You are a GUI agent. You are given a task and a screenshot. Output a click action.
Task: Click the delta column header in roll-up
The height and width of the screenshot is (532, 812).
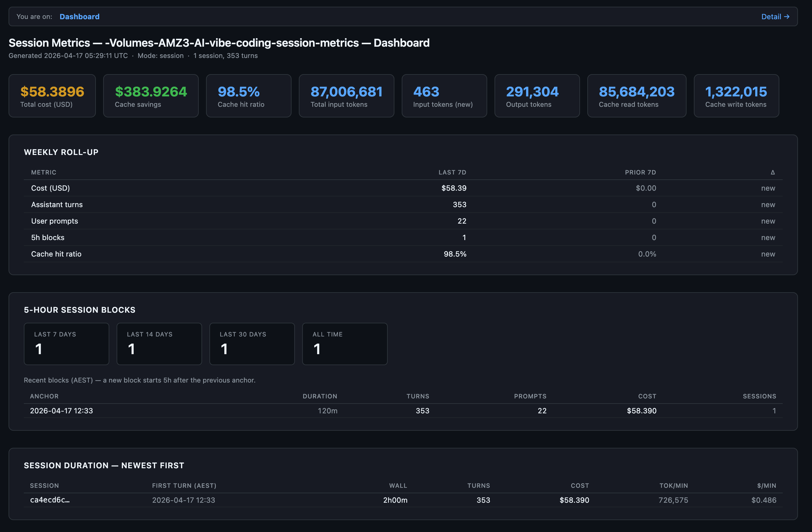(772, 173)
